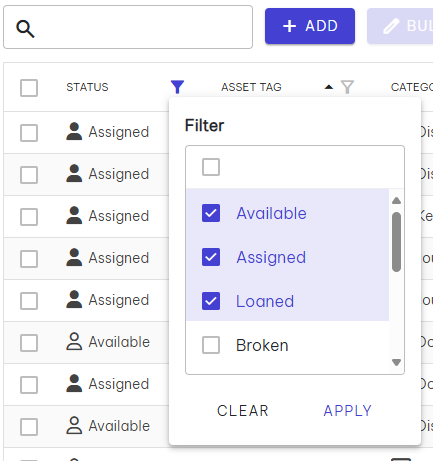Viewport: 433px width, 461px height.
Task: Click the search magnifier icon
Action: click(25, 29)
